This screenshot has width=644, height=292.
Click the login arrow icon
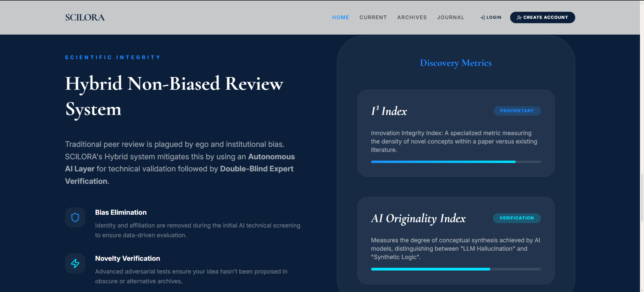click(x=482, y=17)
